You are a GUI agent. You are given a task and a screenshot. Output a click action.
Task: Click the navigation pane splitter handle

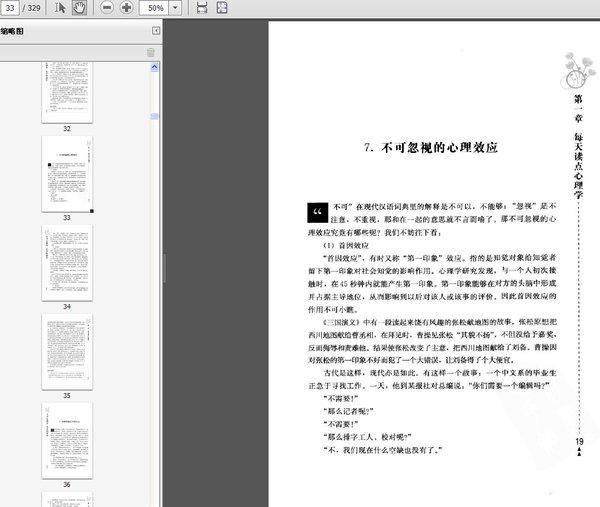pos(164,268)
